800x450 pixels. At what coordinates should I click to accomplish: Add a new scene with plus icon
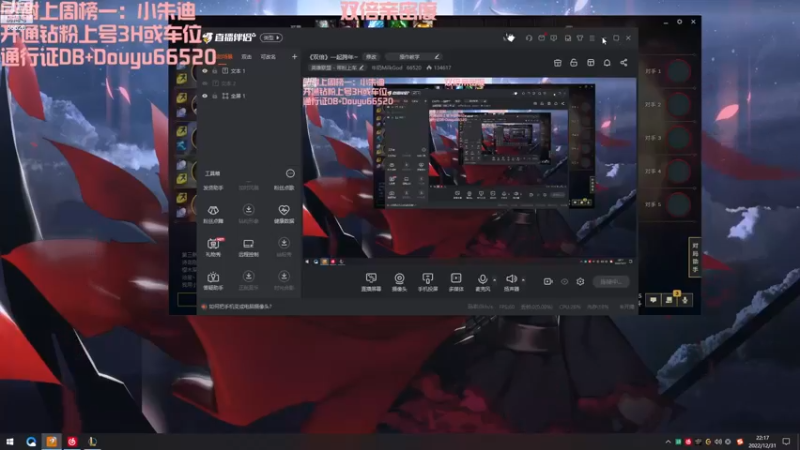pyautogui.click(x=294, y=57)
